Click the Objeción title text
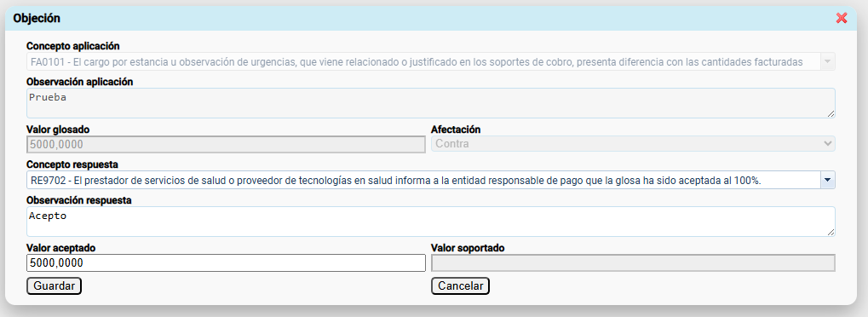The width and height of the screenshot is (868, 317). 37,18
